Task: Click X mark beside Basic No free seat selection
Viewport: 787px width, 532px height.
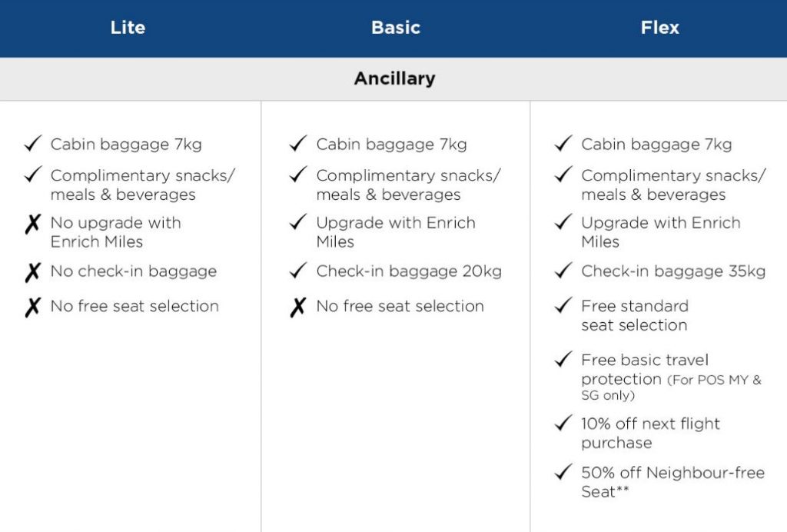Action: pyautogui.click(x=297, y=308)
